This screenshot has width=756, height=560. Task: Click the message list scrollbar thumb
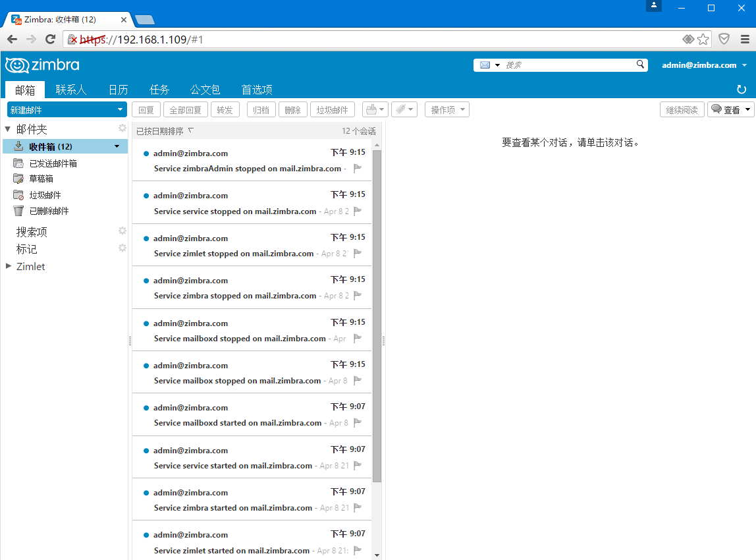pyautogui.click(x=377, y=316)
